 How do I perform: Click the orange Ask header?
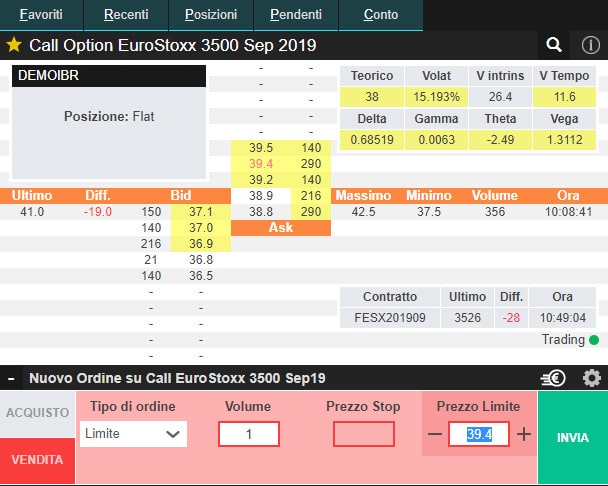(x=281, y=228)
